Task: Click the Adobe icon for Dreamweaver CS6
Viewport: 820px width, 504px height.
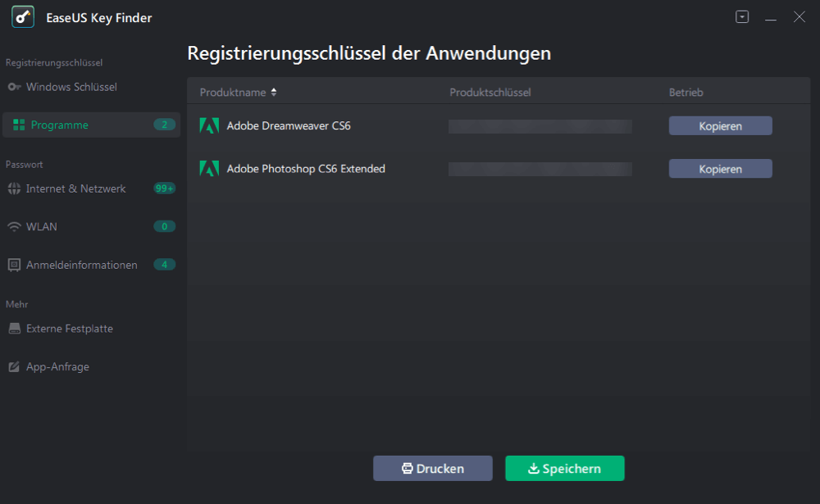Action: pos(209,125)
